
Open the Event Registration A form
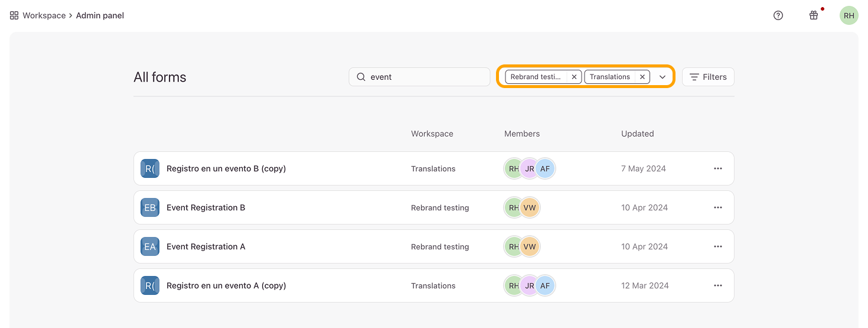pyautogui.click(x=205, y=246)
